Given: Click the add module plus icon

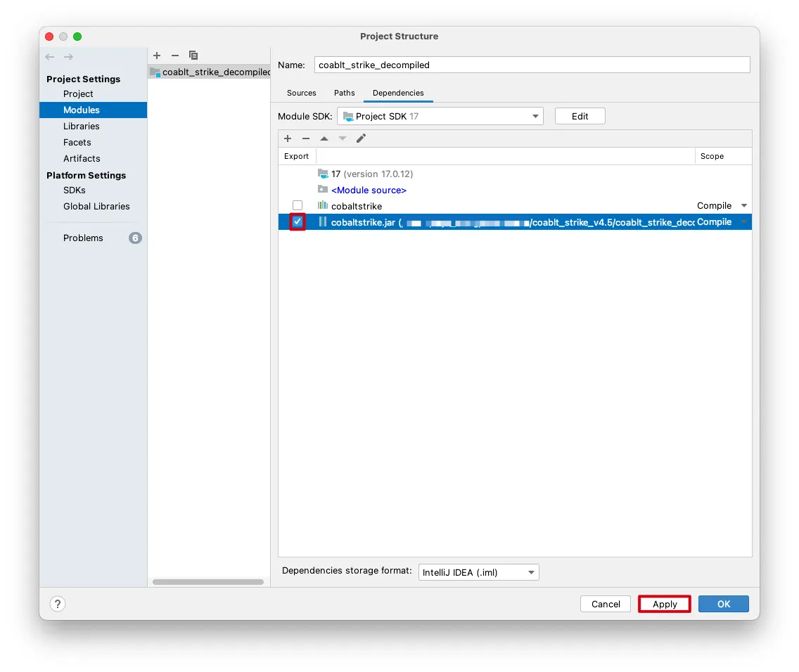Looking at the screenshot, I should pyautogui.click(x=157, y=56).
